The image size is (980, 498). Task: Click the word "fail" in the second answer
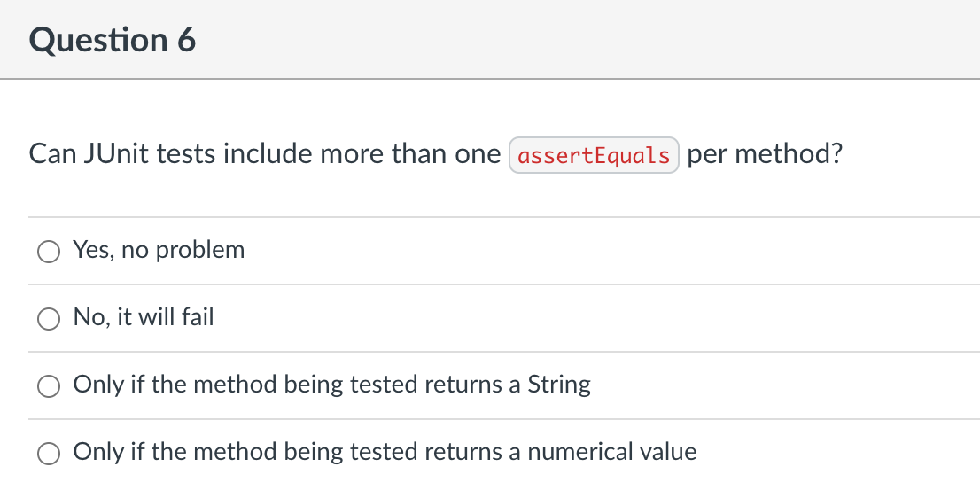pyautogui.click(x=198, y=317)
